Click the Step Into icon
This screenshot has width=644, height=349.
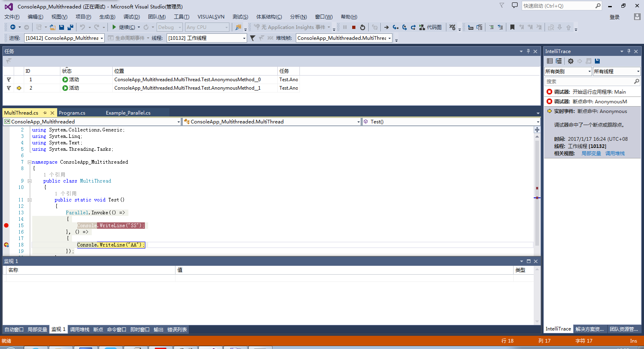(396, 27)
